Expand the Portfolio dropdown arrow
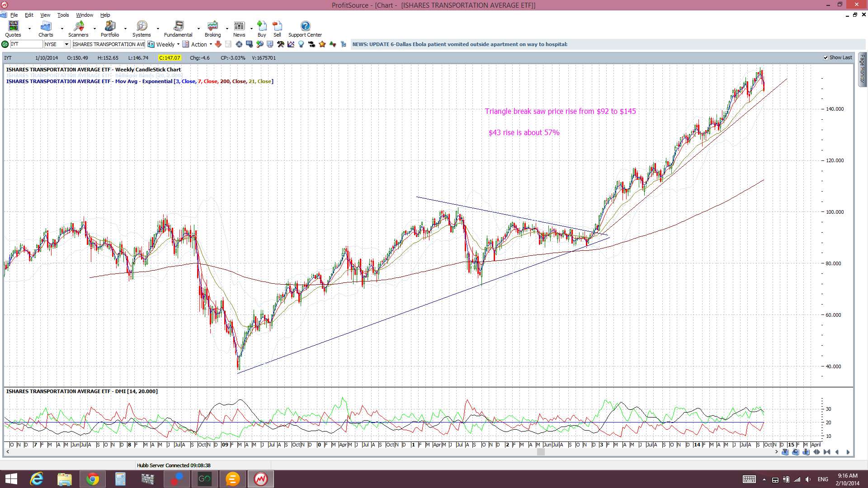The image size is (868, 488). (125, 29)
